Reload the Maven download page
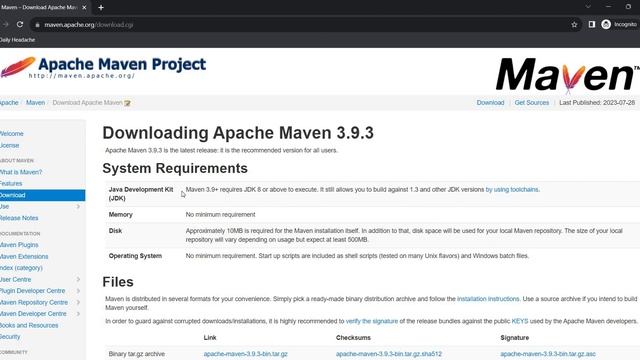 coord(20,24)
